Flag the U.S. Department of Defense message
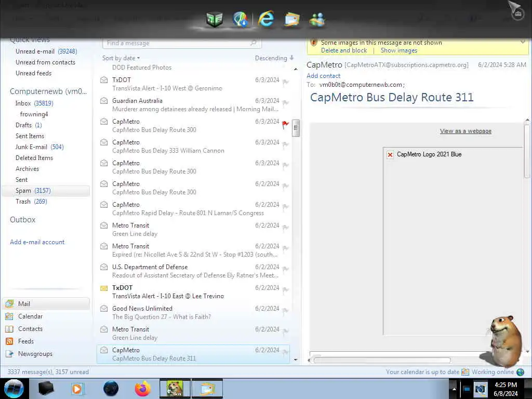 286,270
